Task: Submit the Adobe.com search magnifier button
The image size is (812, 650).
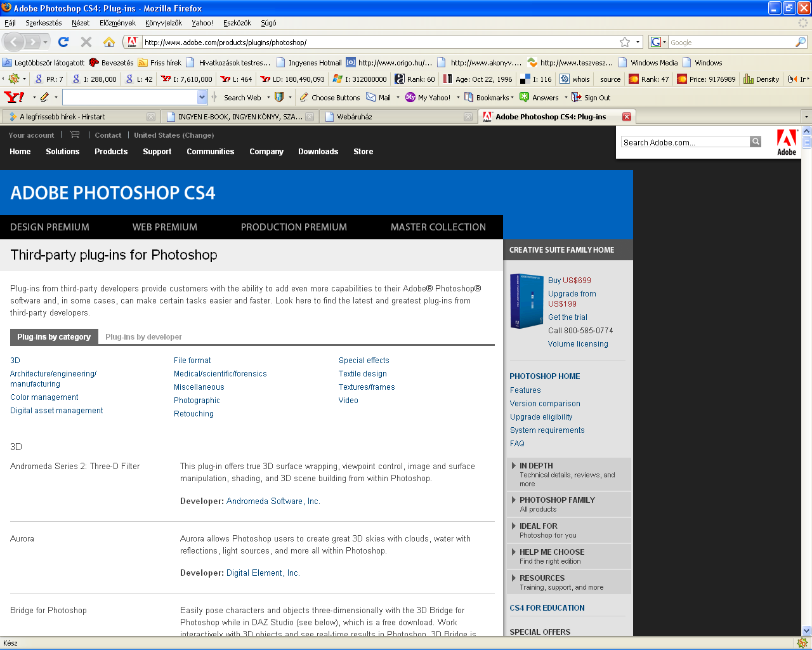Action: pyautogui.click(x=756, y=142)
